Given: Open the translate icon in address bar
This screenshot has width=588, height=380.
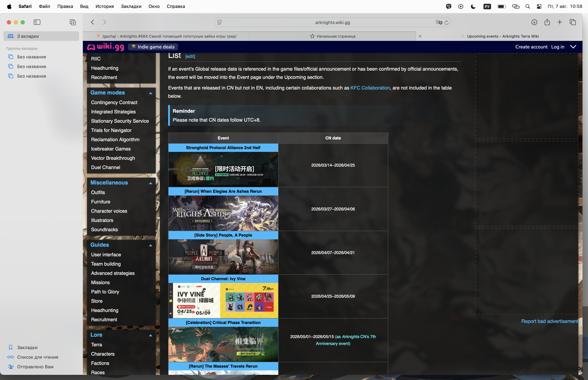Looking at the screenshot, I should (439, 23).
